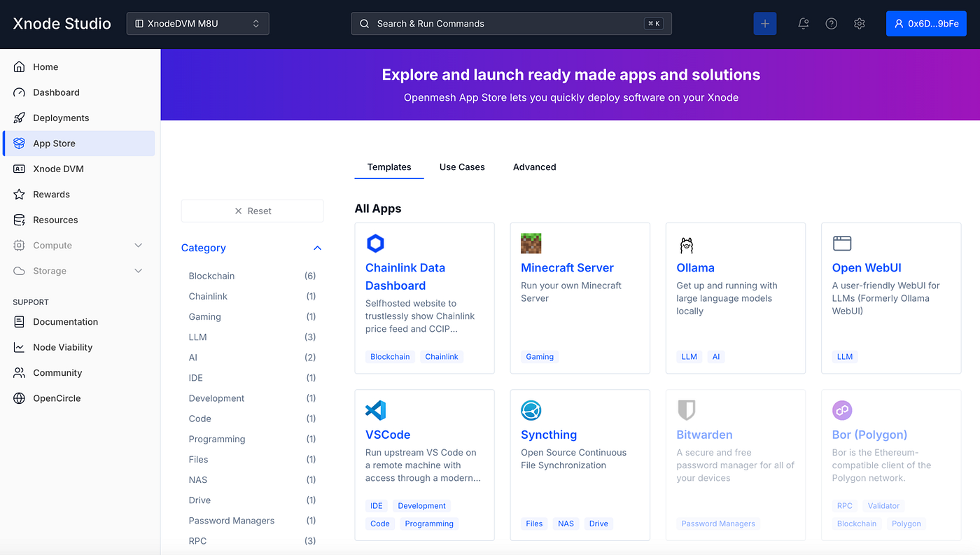The width and height of the screenshot is (980, 555).
Task: Open the Chainlink Data Dashboard app title
Action: point(405,276)
